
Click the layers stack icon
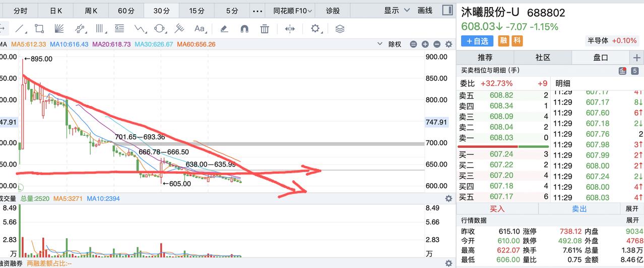pos(340,29)
